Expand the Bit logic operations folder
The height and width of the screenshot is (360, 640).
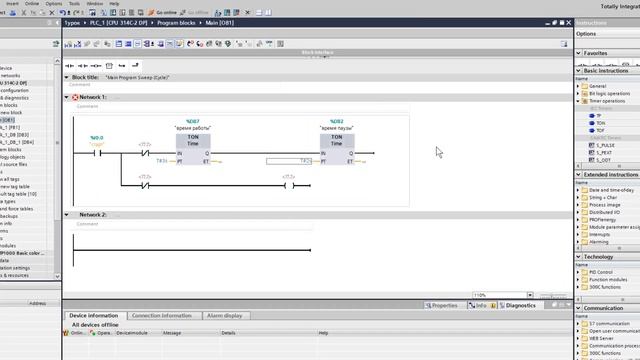pos(578,93)
